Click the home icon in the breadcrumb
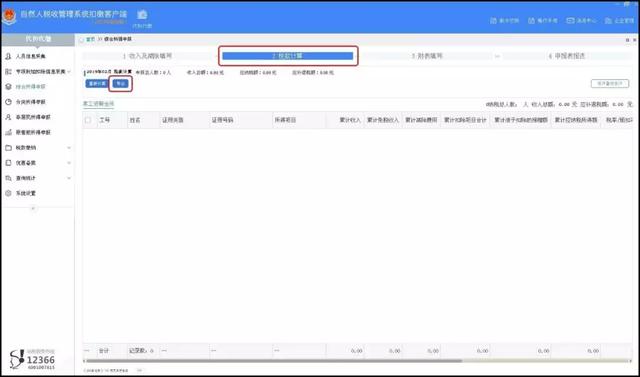This screenshot has width=640, height=377. 81,40
